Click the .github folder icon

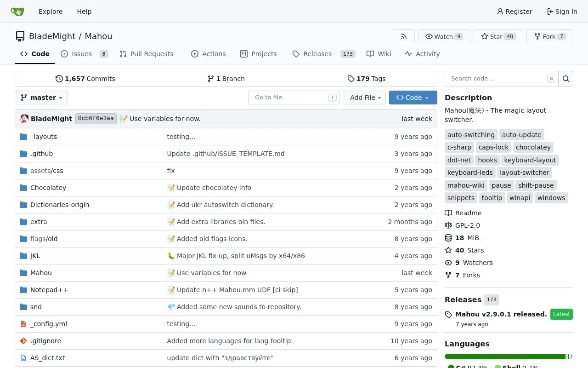click(x=23, y=154)
